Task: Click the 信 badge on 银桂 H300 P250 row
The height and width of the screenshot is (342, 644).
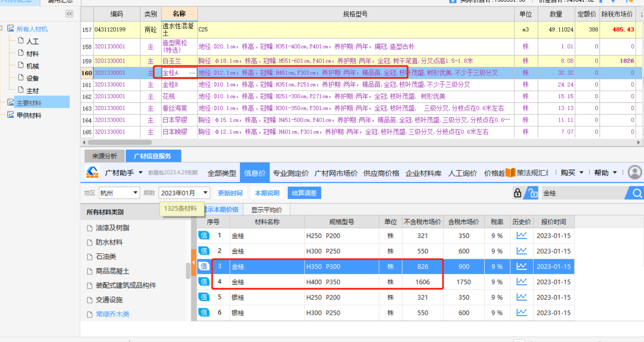Action: pyautogui.click(x=204, y=312)
